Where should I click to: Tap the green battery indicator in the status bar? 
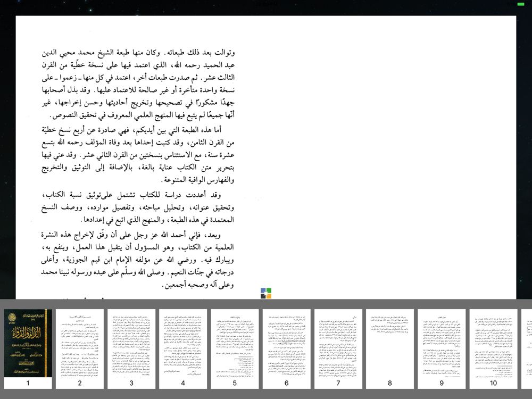[520, 4]
